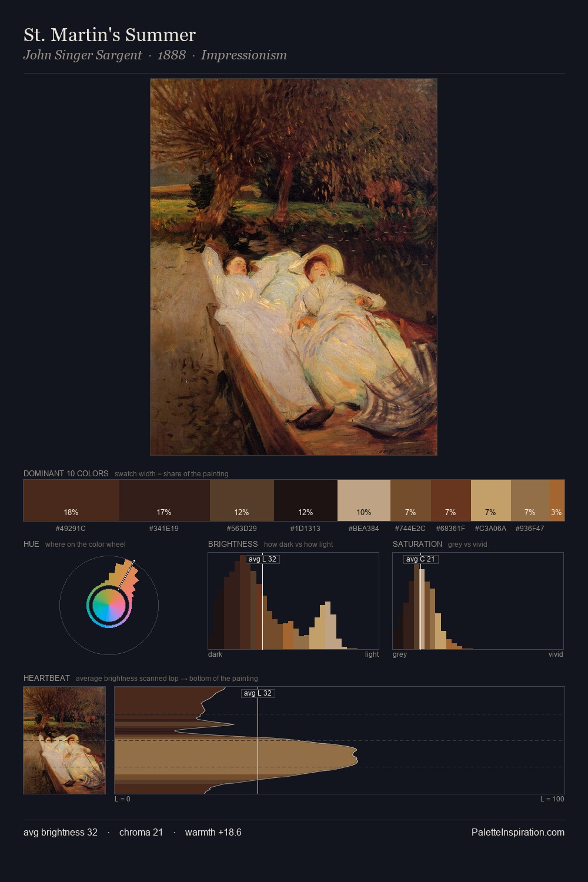Viewport: 588px width, 882px height.
Task: Click hex code text #1D1313
Action: 305,528
